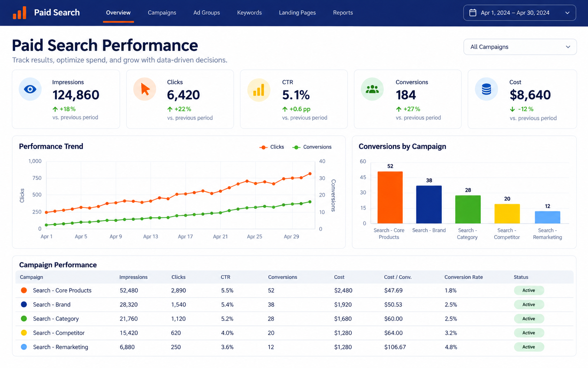The image size is (588, 368).
Task: Sort table by Cost / Conv. column header
Action: (x=398, y=277)
